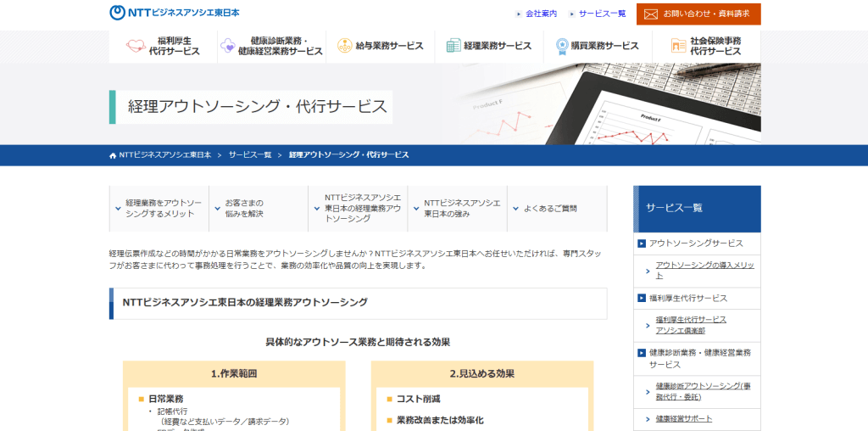Click the 社会保険事務代行サービス document icon
868x431 pixels.
[677, 46]
